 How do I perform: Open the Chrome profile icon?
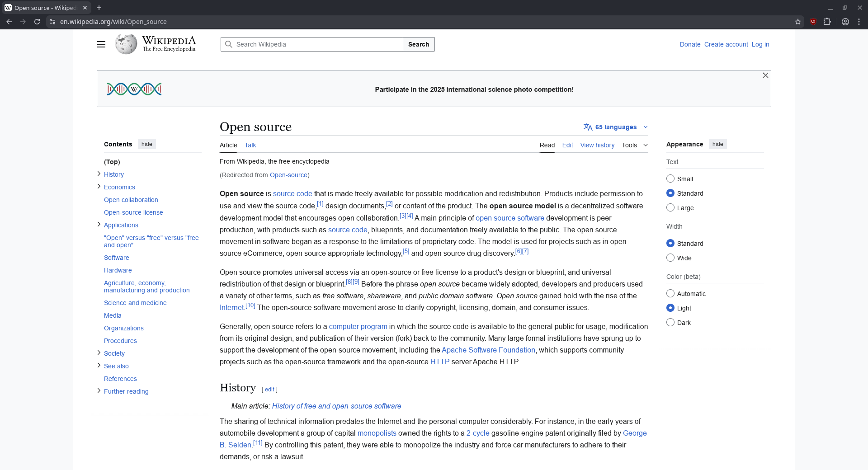[845, 22]
